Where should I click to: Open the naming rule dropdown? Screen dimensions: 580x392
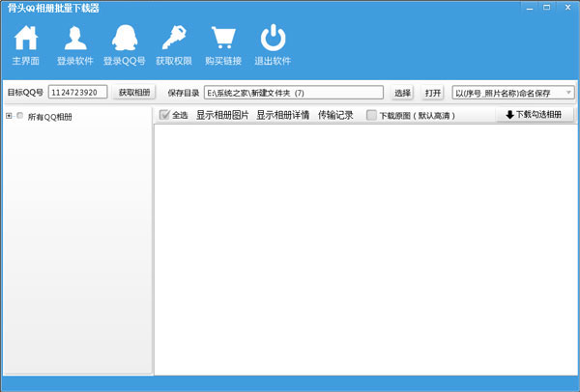click(x=513, y=93)
